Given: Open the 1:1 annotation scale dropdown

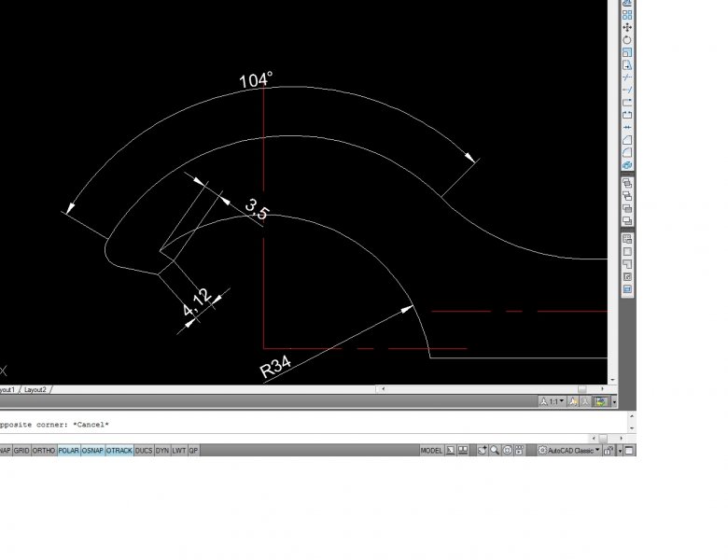Looking at the screenshot, I should click(552, 401).
